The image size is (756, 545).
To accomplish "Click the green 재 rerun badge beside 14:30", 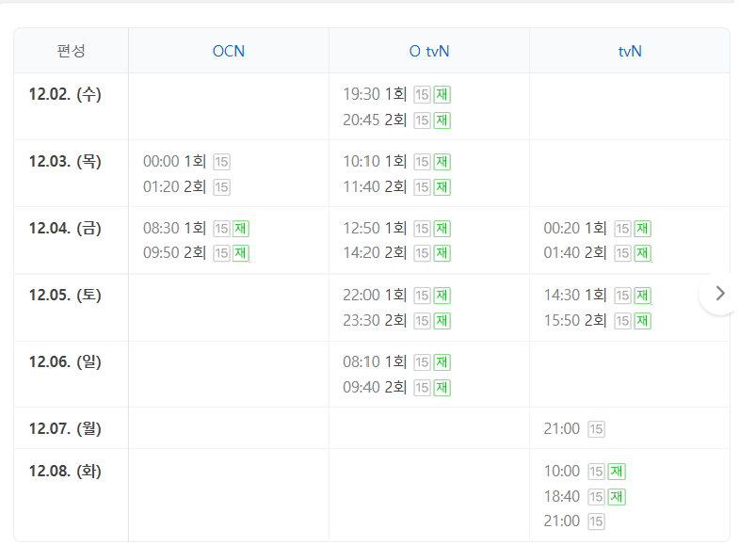I will tap(642, 296).
